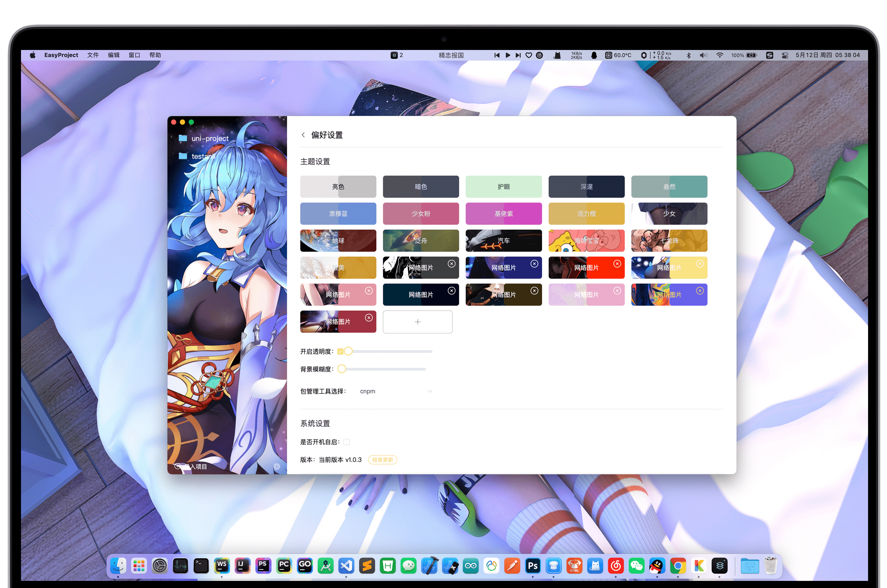Select the 汽车 image theme
The width and height of the screenshot is (887, 588).
(504, 240)
